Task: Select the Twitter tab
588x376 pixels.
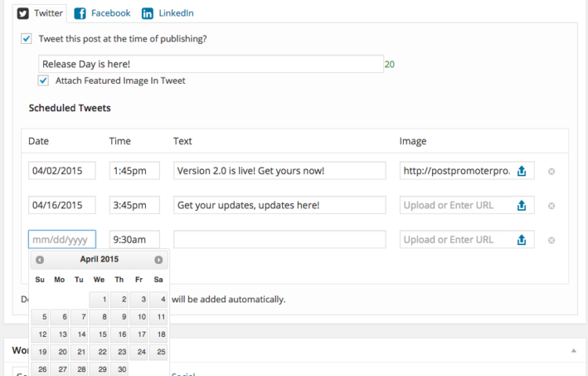Action: 40,13
